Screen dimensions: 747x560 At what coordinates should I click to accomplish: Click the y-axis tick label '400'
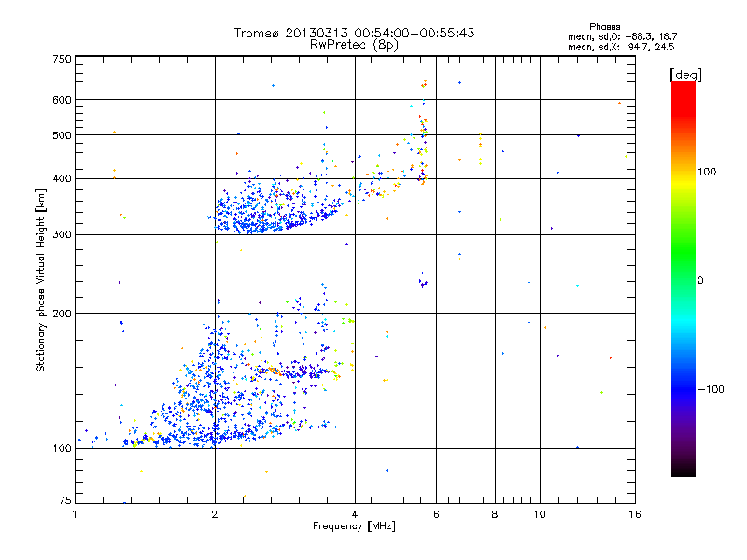coord(63,178)
